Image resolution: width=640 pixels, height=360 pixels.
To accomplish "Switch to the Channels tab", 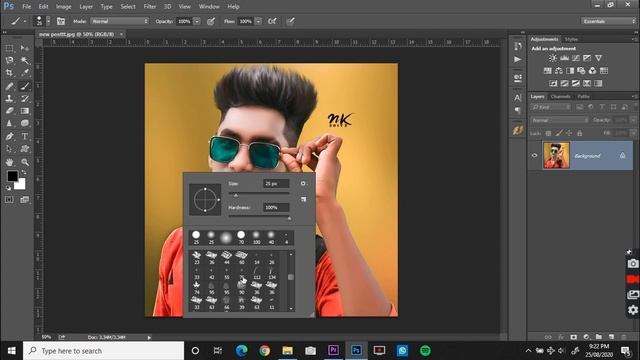I will pyautogui.click(x=560, y=97).
